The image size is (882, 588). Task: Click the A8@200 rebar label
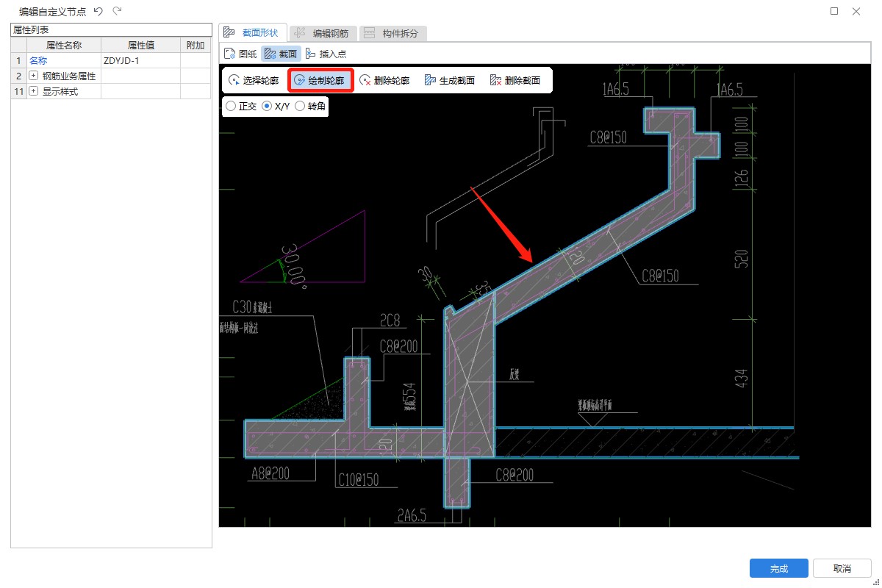click(270, 473)
